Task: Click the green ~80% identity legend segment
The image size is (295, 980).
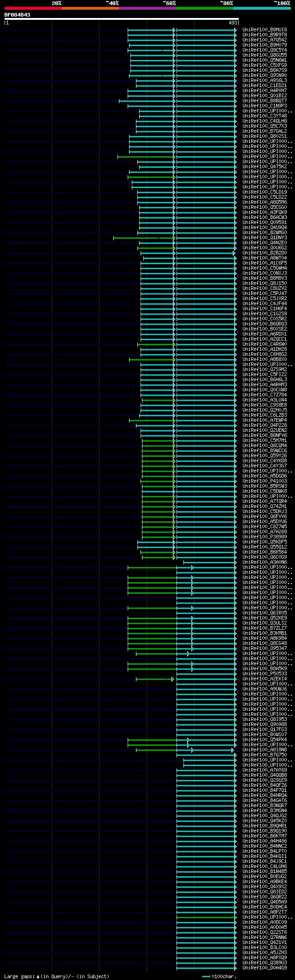Action: (x=205, y=8)
